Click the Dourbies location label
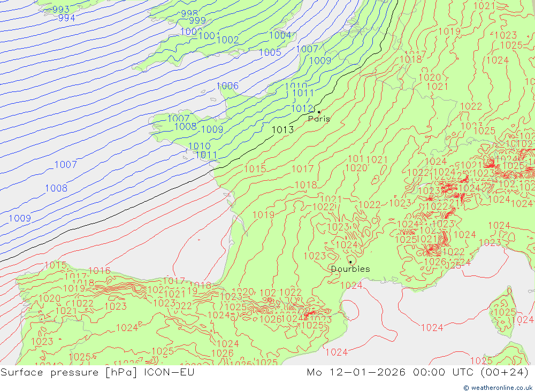Viewport: 535px width, 392px height. (350, 269)
